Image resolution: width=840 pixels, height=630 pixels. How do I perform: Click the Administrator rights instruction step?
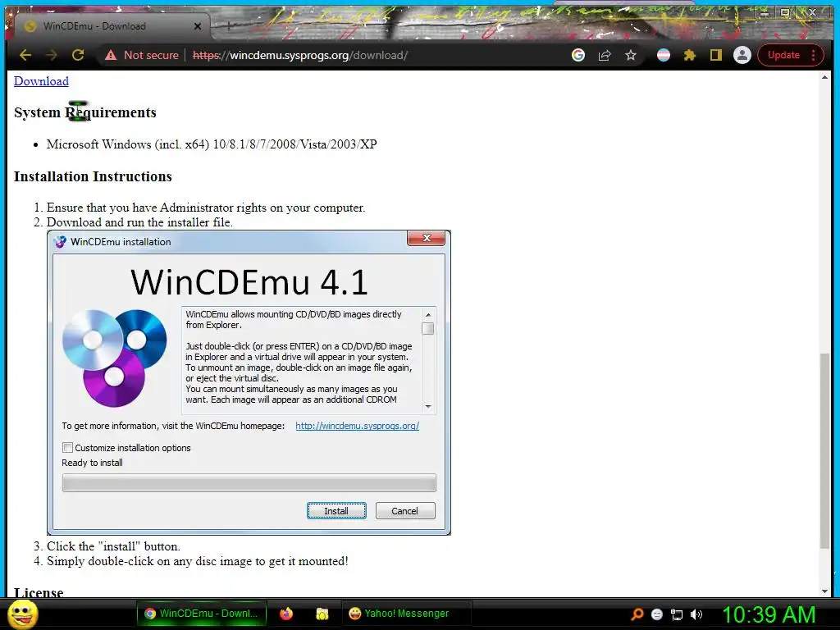point(206,208)
